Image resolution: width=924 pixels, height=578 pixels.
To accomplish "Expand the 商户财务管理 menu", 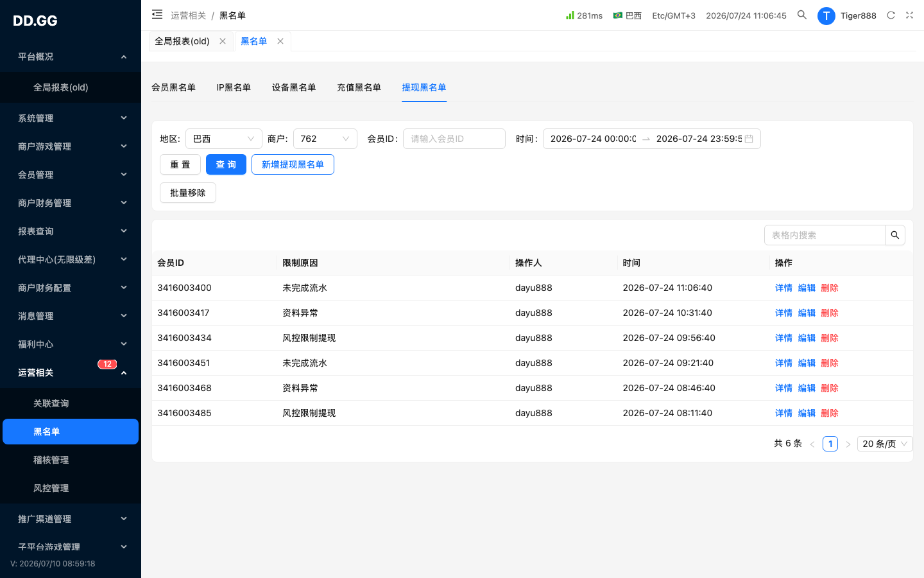I will 71,203.
